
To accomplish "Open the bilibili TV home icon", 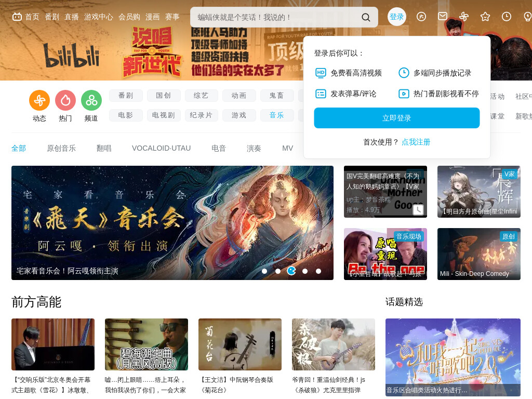I will coord(17,17).
